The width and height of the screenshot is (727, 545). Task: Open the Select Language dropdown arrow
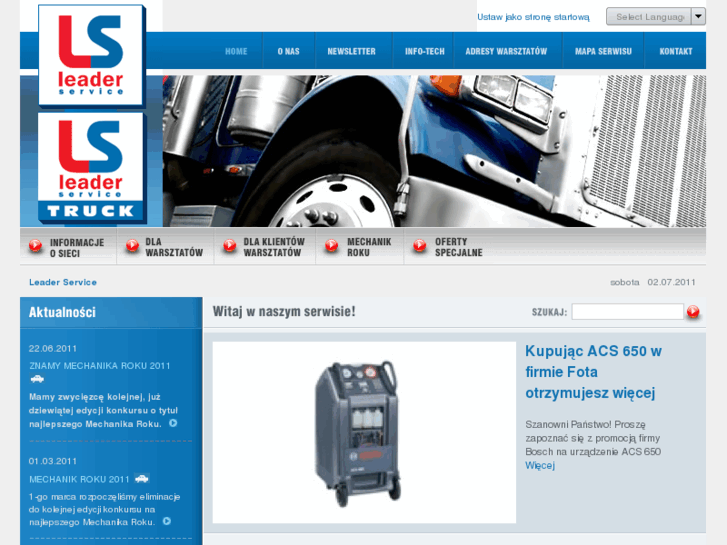tap(698, 17)
